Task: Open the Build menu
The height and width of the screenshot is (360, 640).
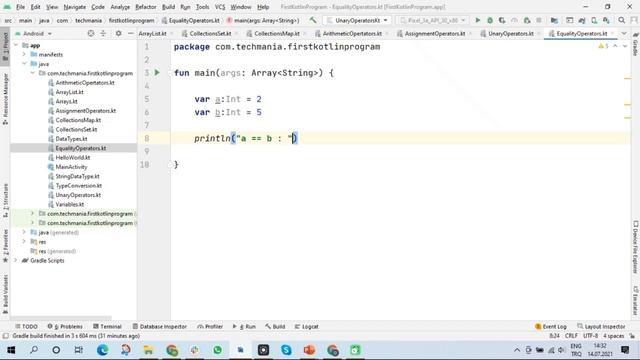Action: [168, 7]
